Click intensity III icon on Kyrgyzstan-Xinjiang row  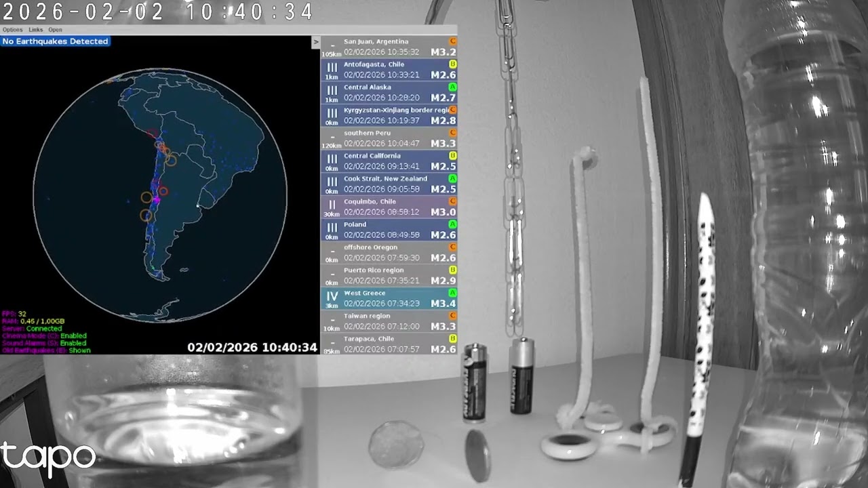tap(332, 113)
